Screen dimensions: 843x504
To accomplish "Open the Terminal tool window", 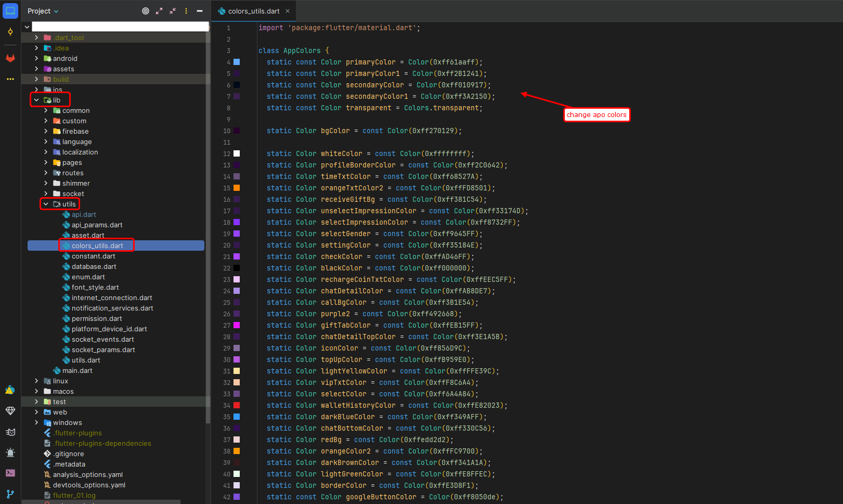I will click(10, 473).
